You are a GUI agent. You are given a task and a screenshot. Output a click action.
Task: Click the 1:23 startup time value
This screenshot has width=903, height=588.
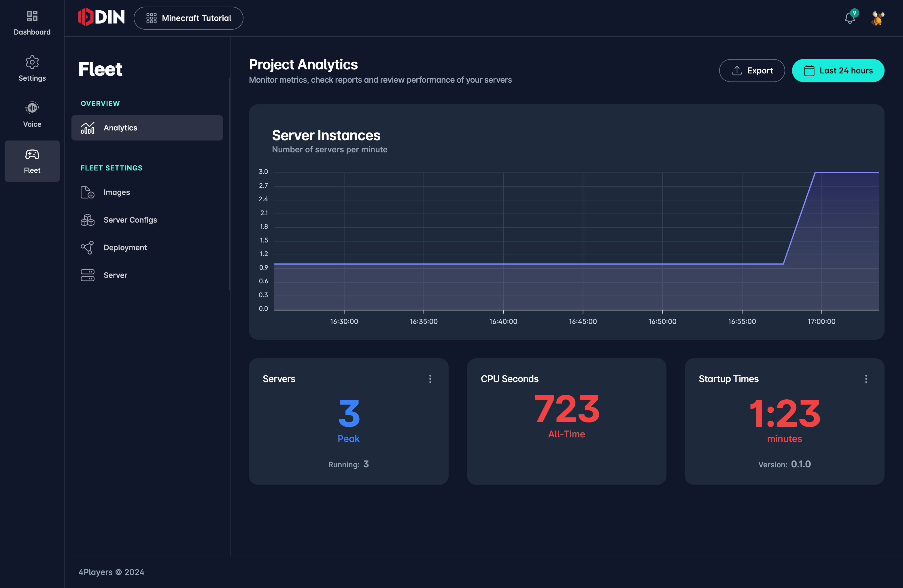pyautogui.click(x=785, y=413)
